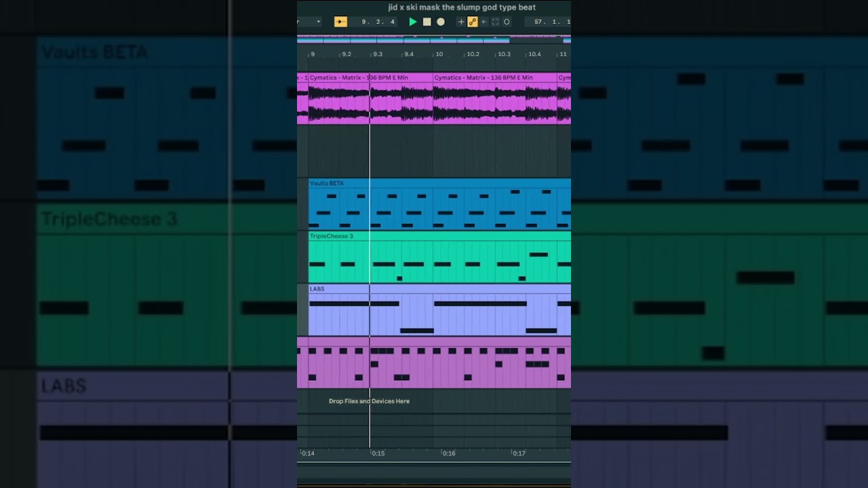Click bar marker 10.4 on the beat ruler
The width and height of the screenshot is (868, 488).
pyautogui.click(x=534, y=54)
